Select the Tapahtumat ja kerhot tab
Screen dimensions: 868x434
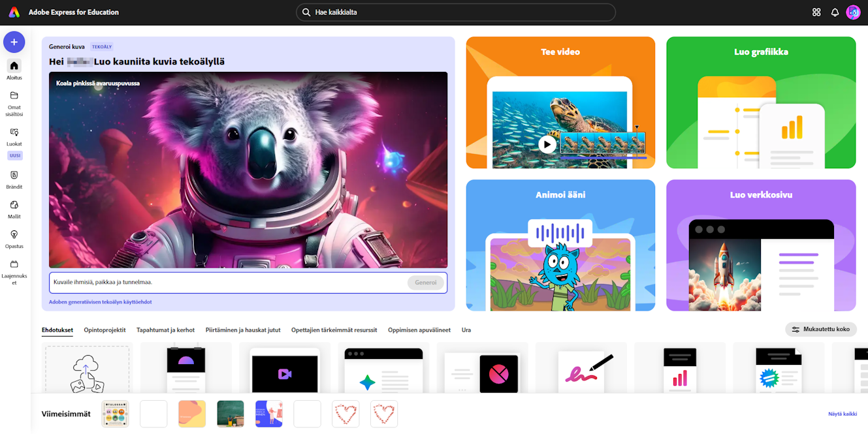click(x=165, y=330)
